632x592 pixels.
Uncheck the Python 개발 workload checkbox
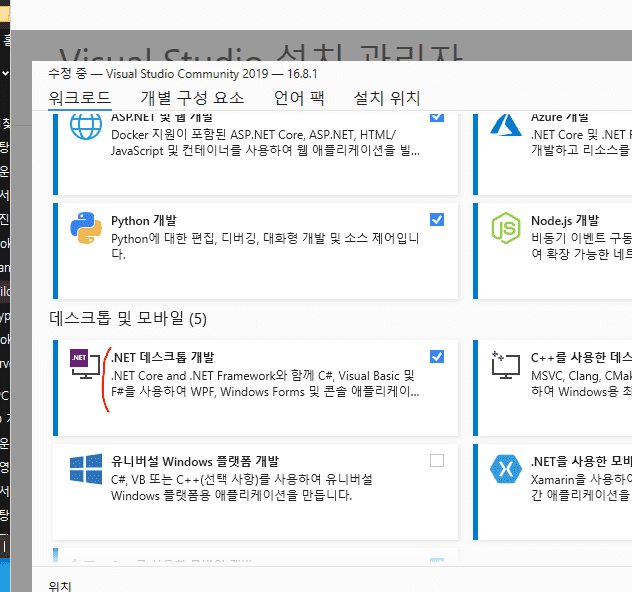point(437,220)
